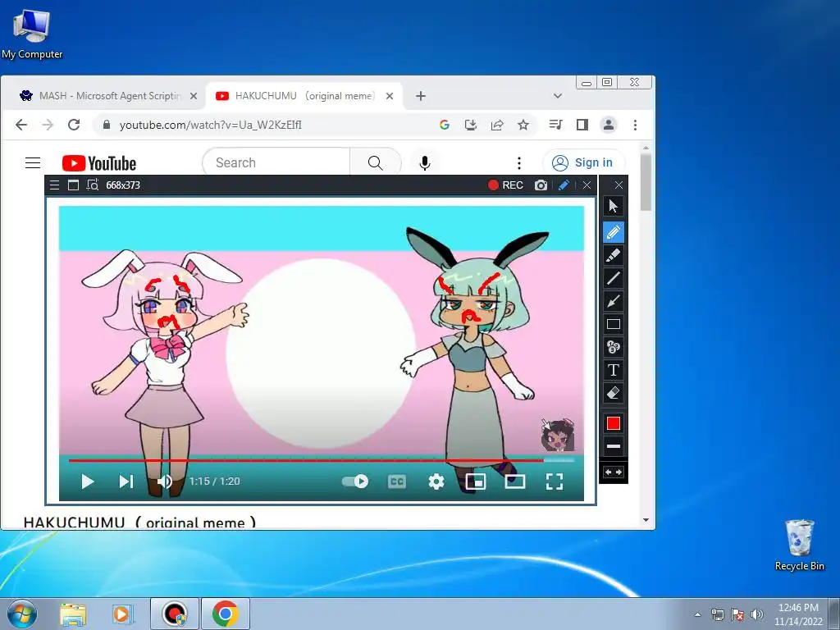Open a new Chrome tab
This screenshot has height=630, width=840.
pyautogui.click(x=421, y=96)
